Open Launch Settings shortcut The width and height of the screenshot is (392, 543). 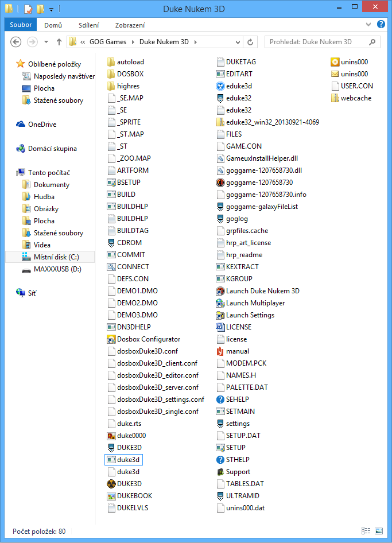click(245, 315)
